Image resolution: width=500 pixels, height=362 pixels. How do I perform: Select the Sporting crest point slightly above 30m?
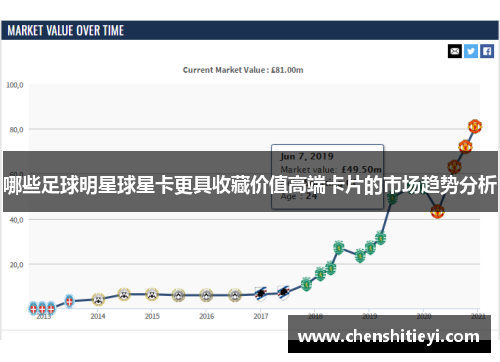point(380,238)
